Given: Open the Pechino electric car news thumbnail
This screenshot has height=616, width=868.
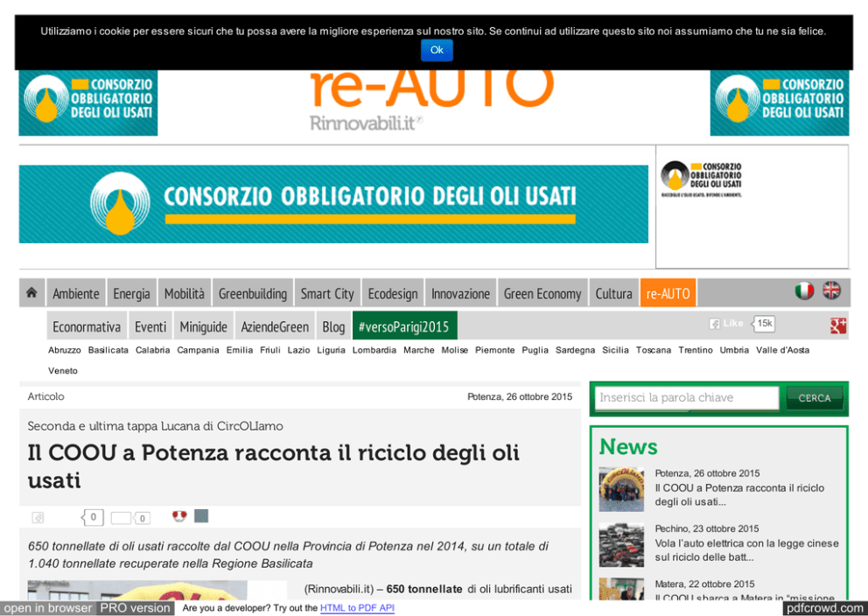Looking at the screenshot, I should [x=621, y=544].
